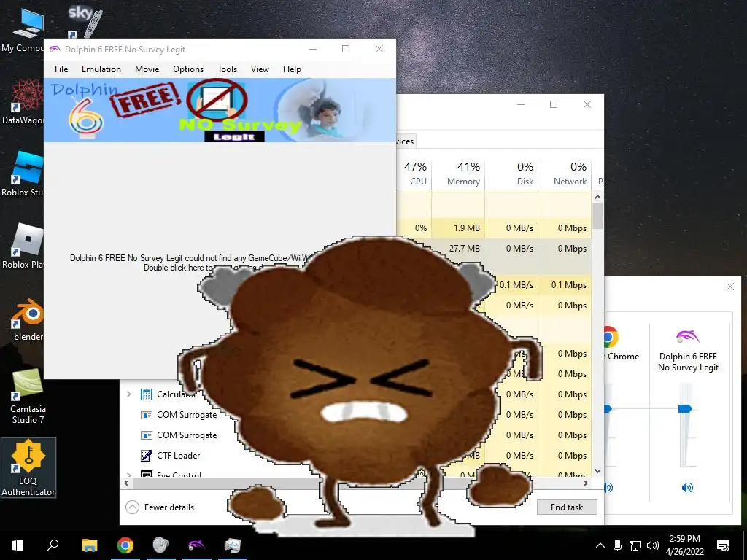Switch to Chrome on the taskbar
747x560 pixels.
(125, 545)
